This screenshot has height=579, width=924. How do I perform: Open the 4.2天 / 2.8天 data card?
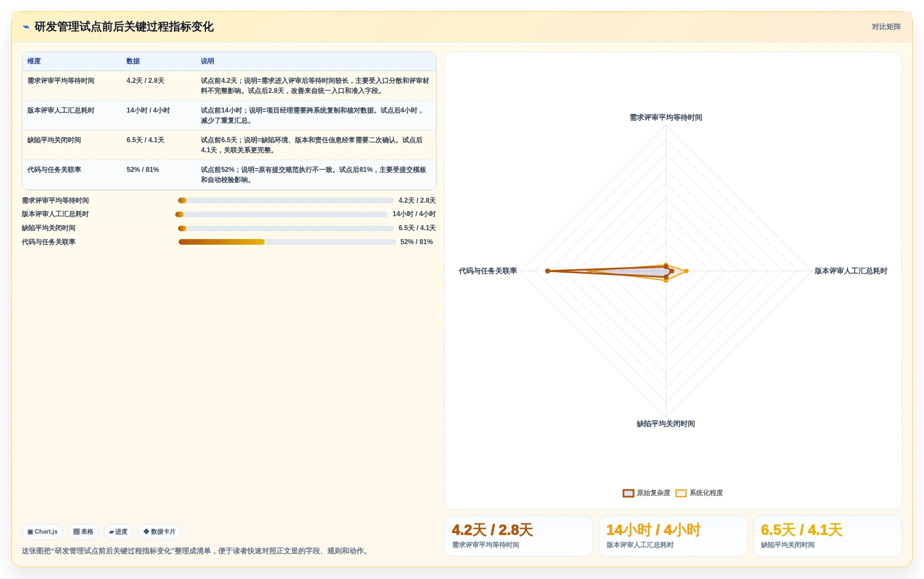point(519,536)
